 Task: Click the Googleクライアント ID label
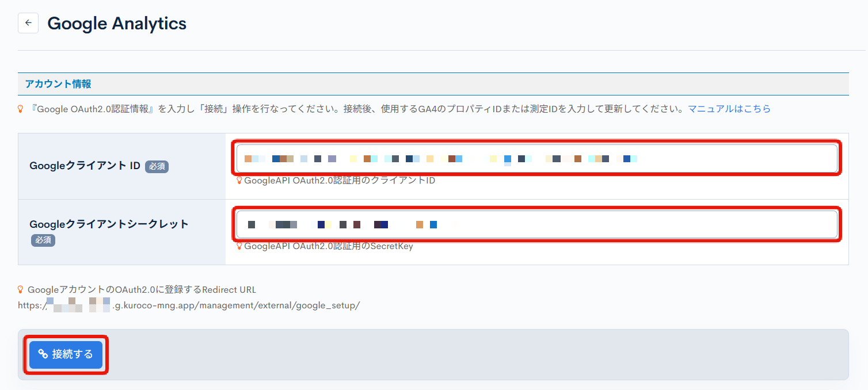point(85,166)
